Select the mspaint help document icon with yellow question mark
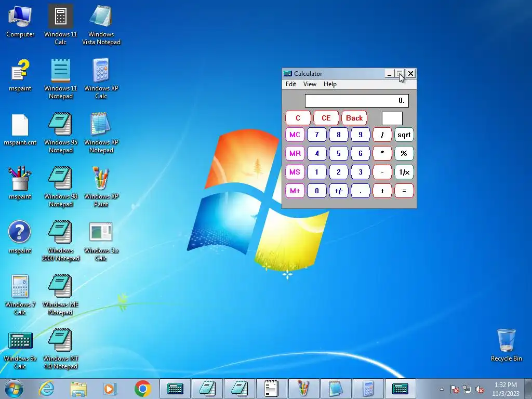Viewport: 532px width, 399px height. click(20, 75)
